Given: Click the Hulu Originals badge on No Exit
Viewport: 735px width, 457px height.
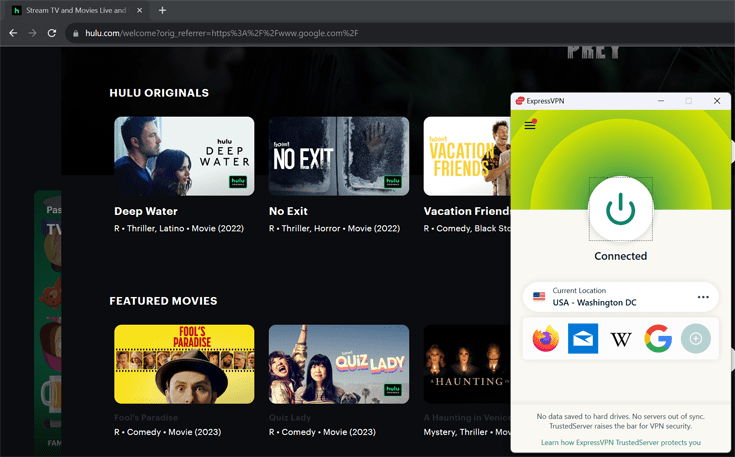Looking at the screenshot, I should 392,181.
